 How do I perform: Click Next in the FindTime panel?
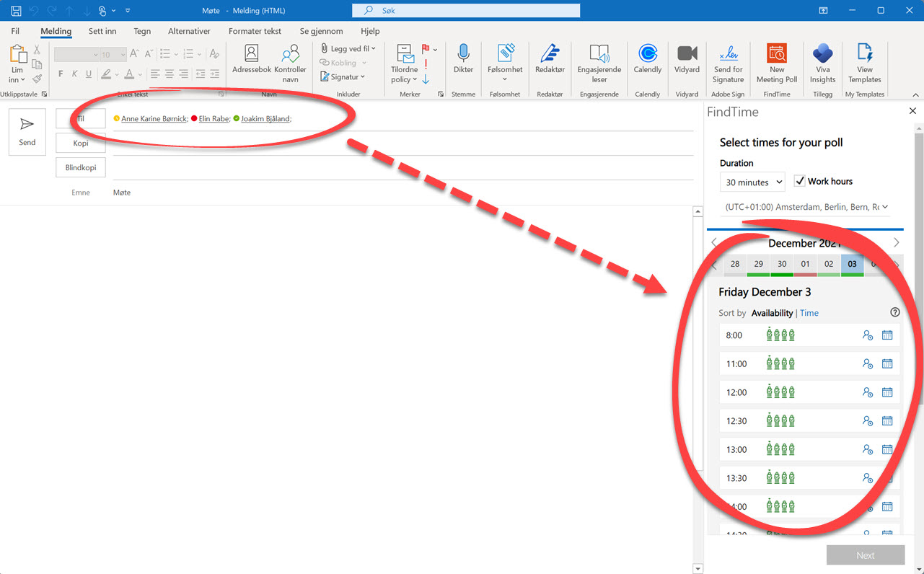click(865, 555)
